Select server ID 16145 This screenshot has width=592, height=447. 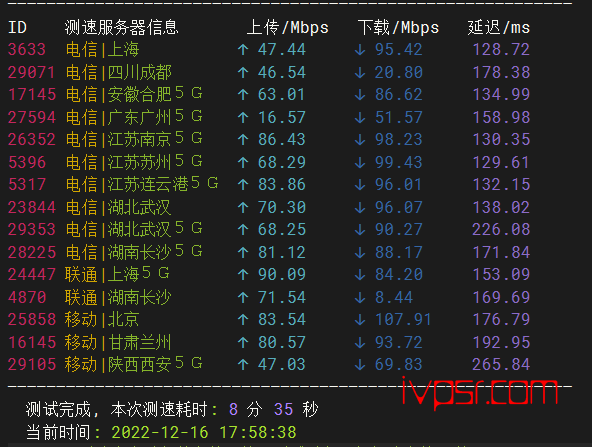(32, 342)
